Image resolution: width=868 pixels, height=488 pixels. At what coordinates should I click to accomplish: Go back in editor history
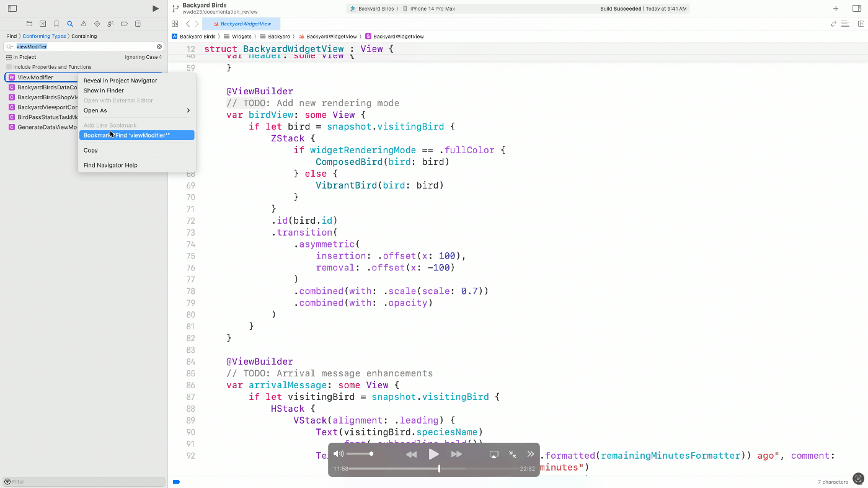point(188,24)
